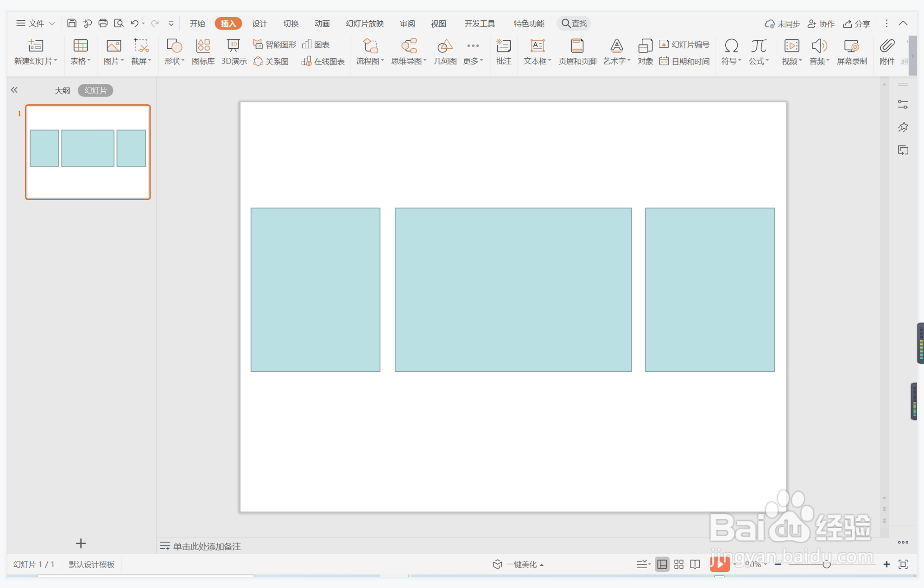
Task: Select slide 1 thumbnail
Action: pos(88,152)
